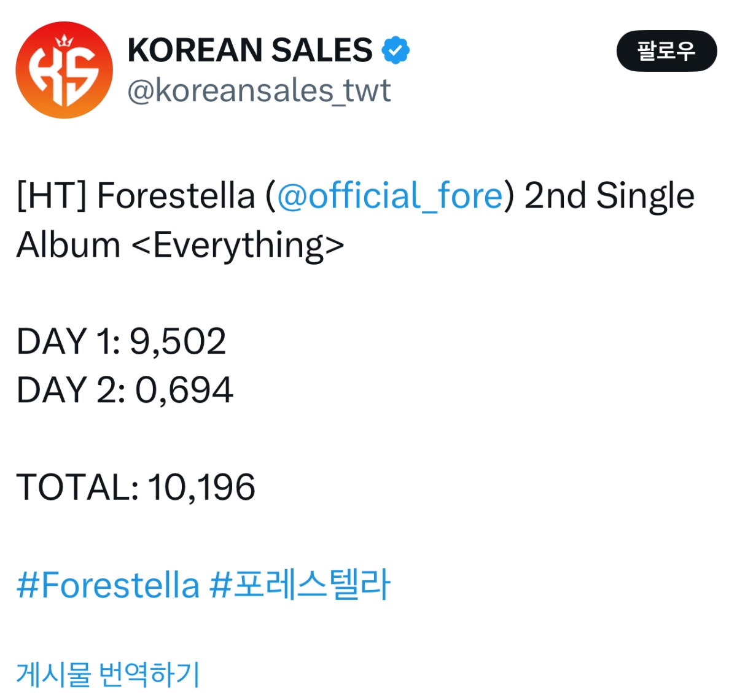The height and width of the screenshot is (700, 737).
Task: Click the word Everything in the post
Action: (238, 245)
